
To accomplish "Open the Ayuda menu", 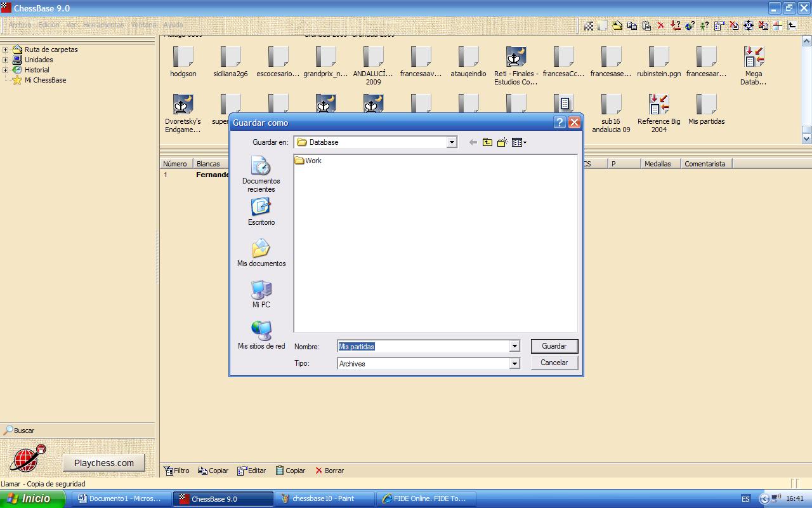I will pos(173,25).
